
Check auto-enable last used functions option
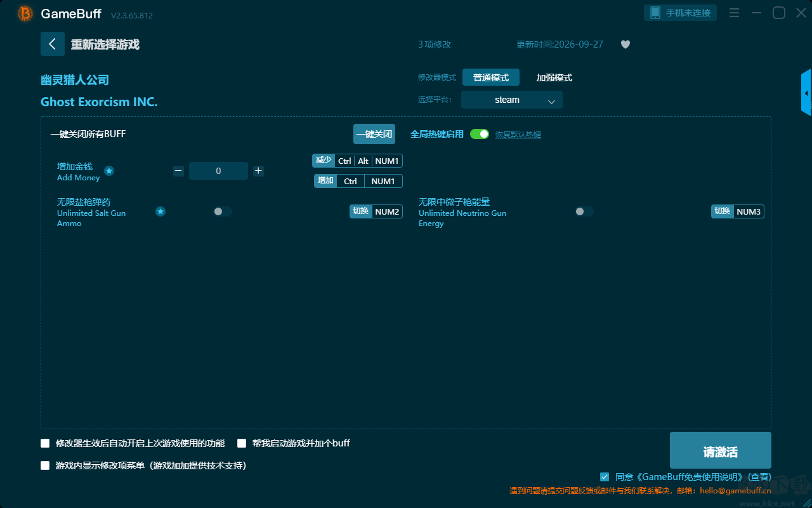point(45,443)
